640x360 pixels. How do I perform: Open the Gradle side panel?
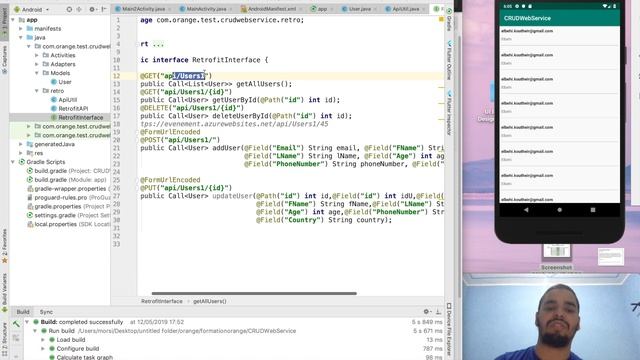tap(449, 20)
